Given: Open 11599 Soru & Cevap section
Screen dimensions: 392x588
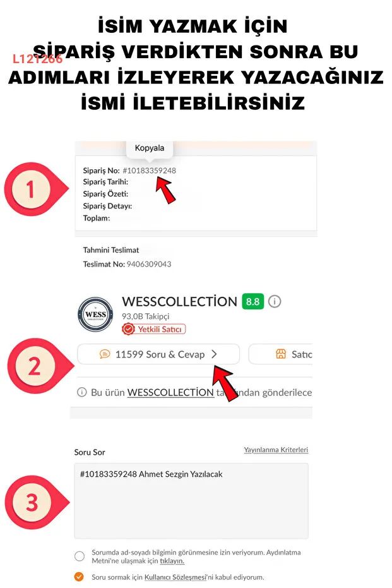Looking at the screenshot, I should click(158, 354).
